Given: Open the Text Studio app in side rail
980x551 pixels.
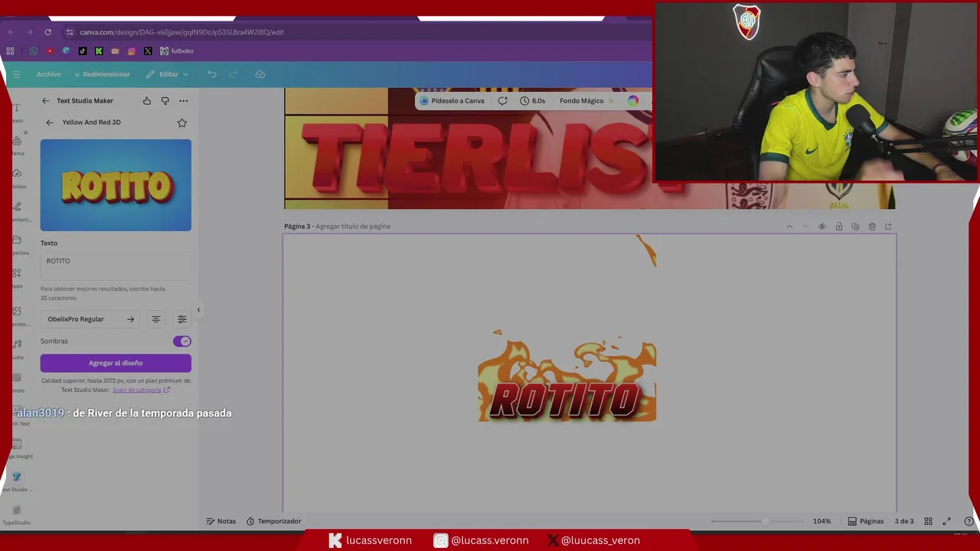Looking at the screenshot, I should (x=17, y=481).
